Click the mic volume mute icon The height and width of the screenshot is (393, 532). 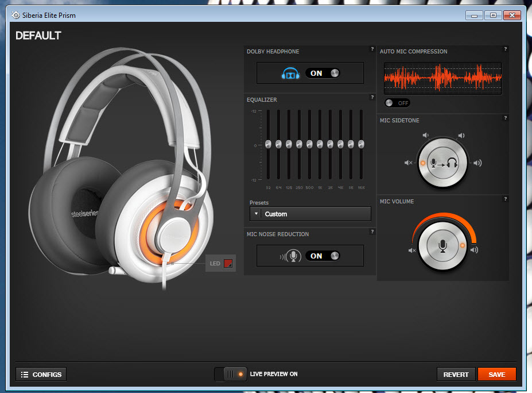pos(412,251)
